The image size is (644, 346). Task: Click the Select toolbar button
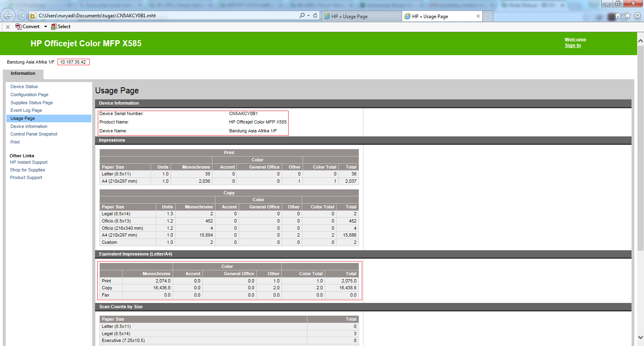pyautogui.click(x=61, y=27)
